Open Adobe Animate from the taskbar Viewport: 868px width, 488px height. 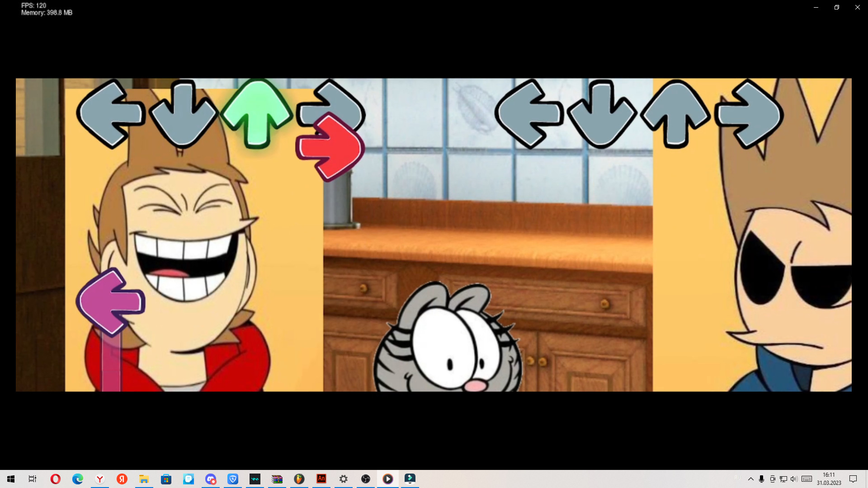click(321, 479)
